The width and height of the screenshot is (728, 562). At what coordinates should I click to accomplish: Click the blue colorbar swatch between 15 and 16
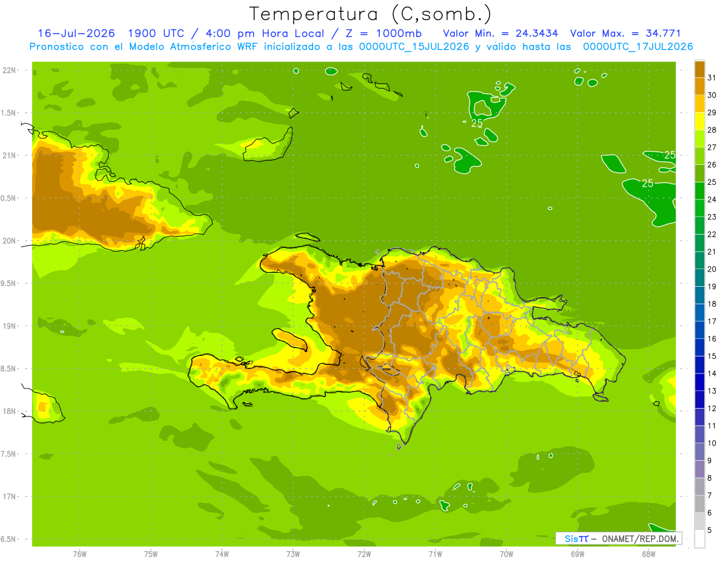[699, 347]
